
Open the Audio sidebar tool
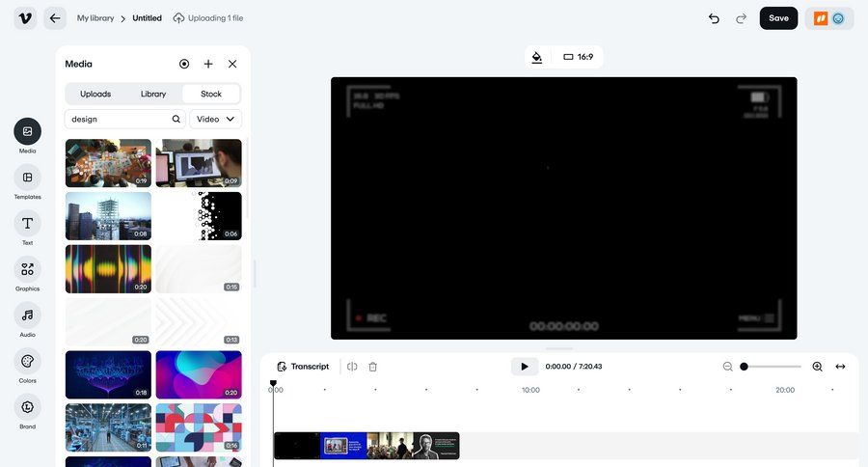27,319
